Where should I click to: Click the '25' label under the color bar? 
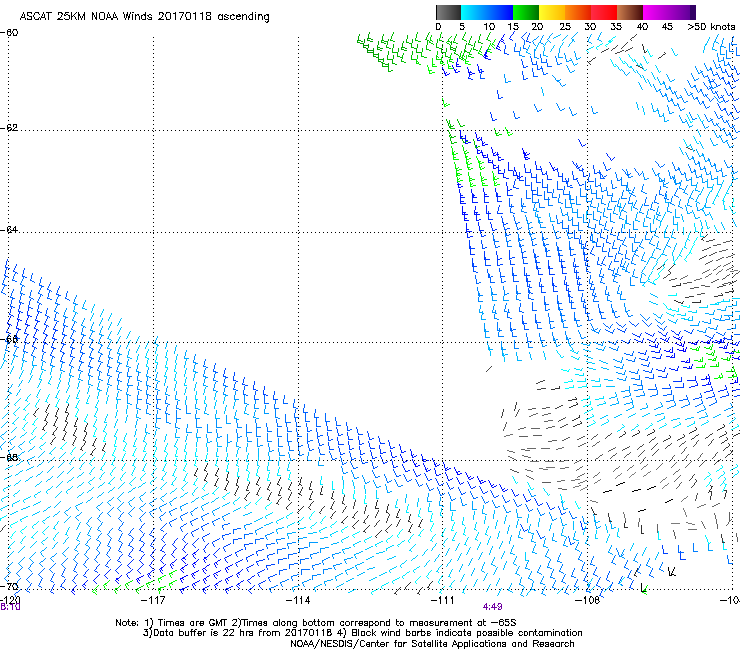coord(565,27)
